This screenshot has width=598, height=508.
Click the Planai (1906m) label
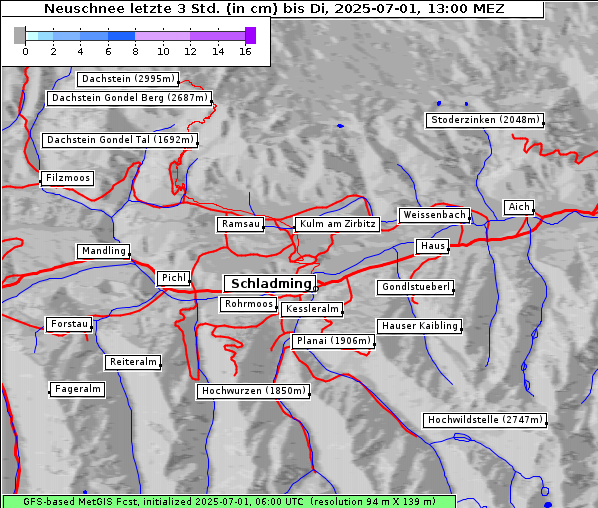[333, 341]
